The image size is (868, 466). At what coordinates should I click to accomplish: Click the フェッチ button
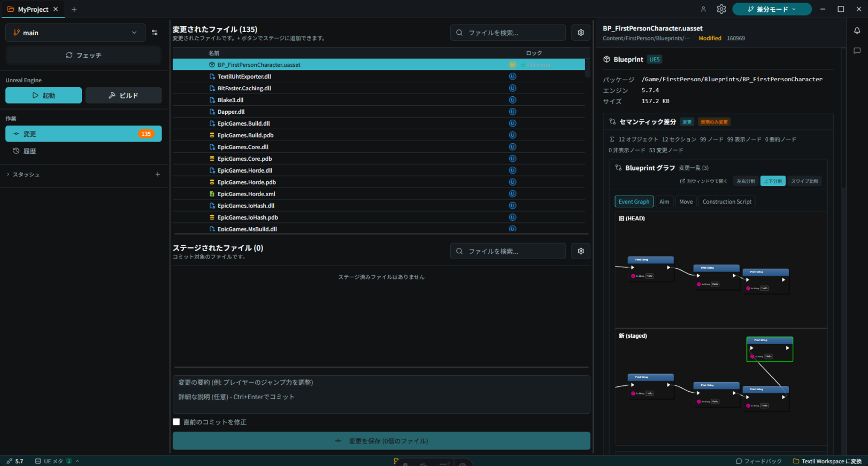(x=83, y=55)
